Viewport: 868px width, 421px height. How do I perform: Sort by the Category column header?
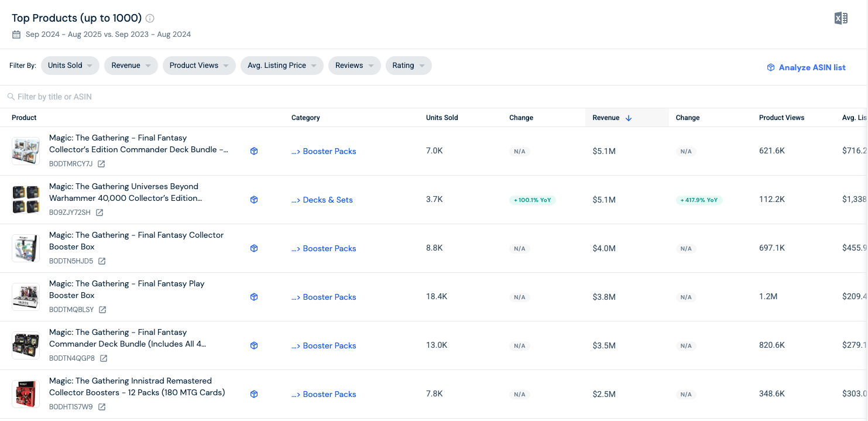tap(306, 118)
